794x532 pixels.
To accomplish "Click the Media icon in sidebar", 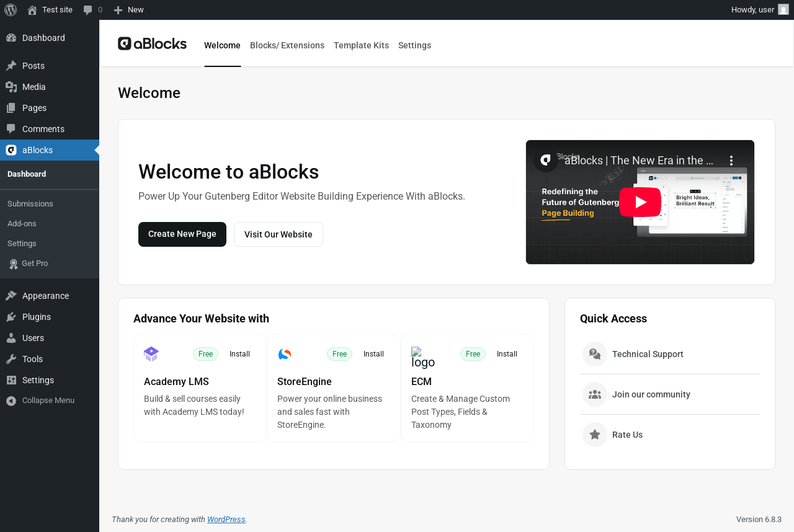I will tap(11, 87).
